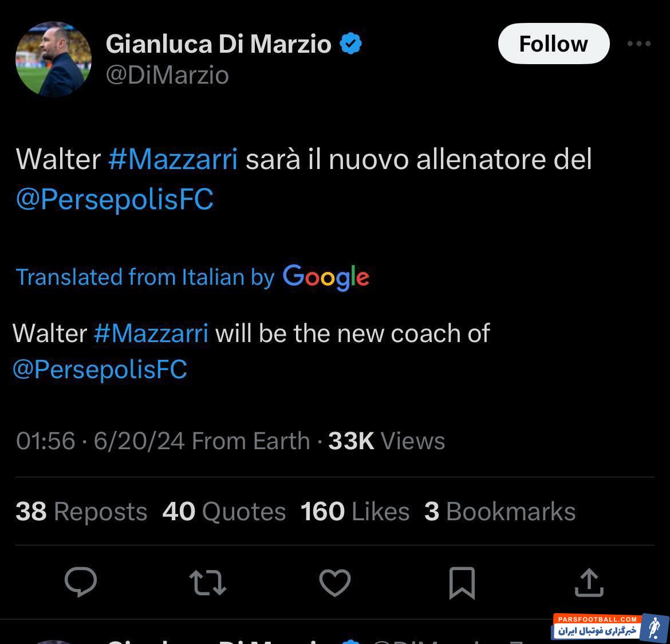
Task: Open the share upload icon
Action: (x=589, y=582)
